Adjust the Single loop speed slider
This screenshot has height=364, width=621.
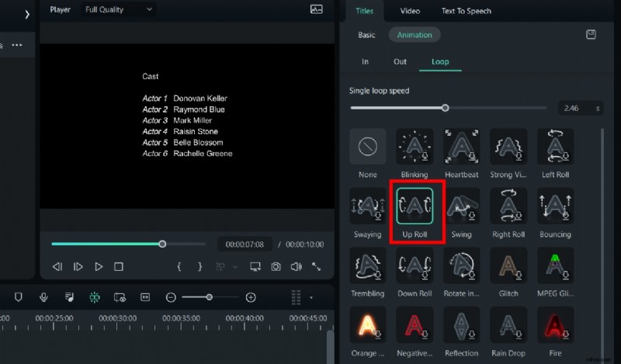(445, 109)
